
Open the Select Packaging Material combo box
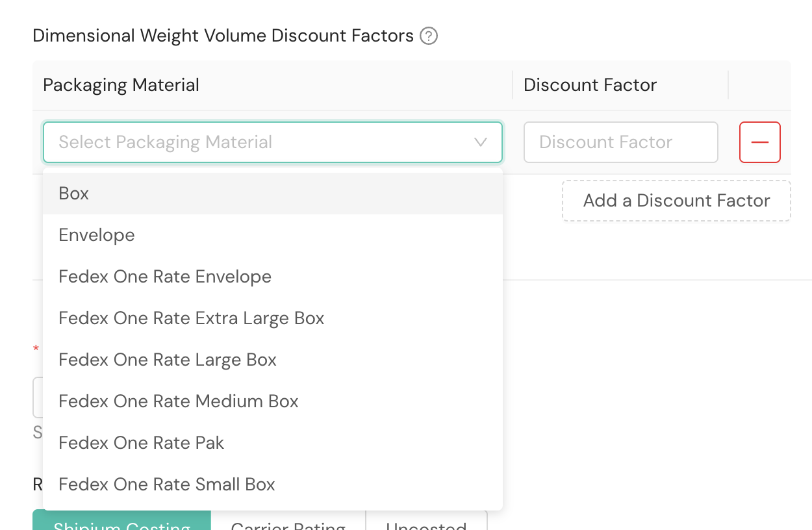coord(260,142)
